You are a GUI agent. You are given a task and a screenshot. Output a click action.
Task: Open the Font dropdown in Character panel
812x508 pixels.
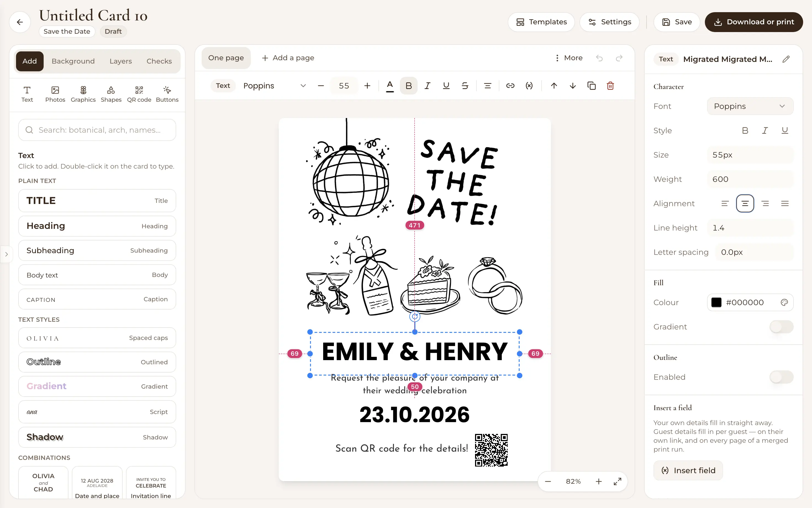[750, 106]
